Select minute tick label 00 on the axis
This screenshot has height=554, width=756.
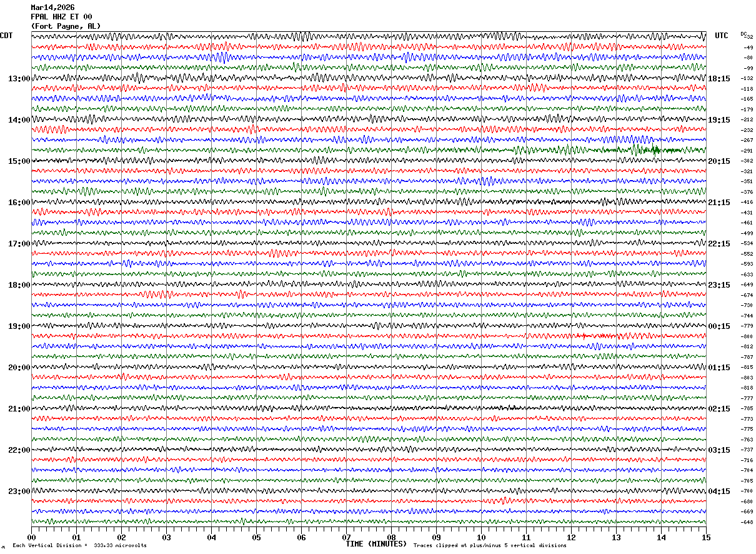(31, 537)
